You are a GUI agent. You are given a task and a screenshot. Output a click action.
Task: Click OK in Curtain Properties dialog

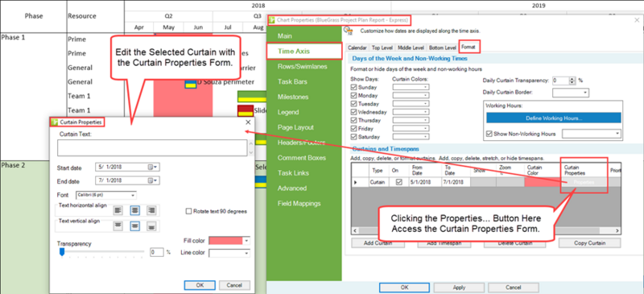coord(200,285)
